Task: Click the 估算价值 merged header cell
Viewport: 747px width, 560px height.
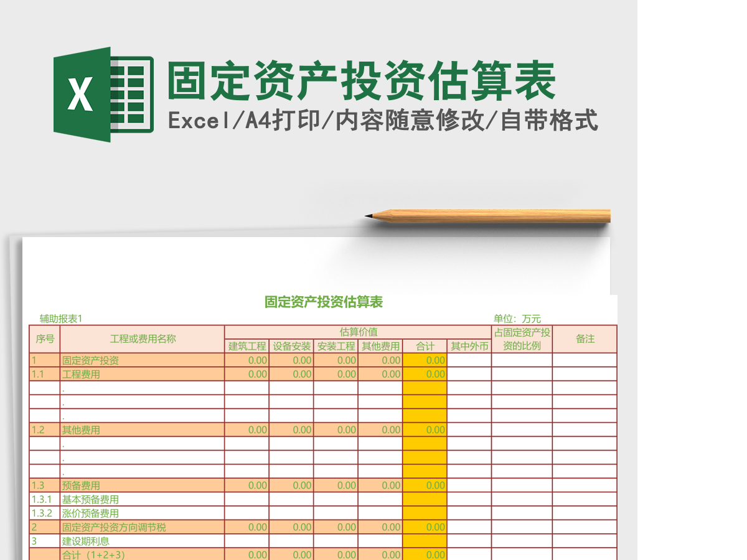Action: tap(358, 332)
